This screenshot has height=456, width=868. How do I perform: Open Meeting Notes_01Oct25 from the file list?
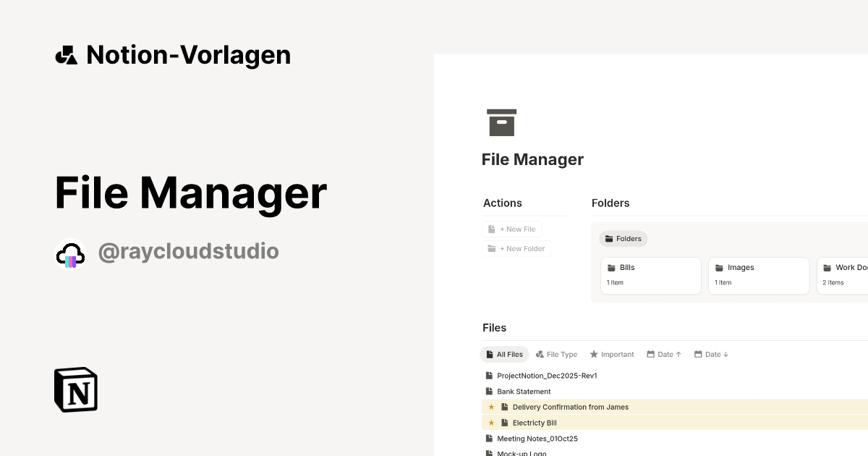[537, 438]
